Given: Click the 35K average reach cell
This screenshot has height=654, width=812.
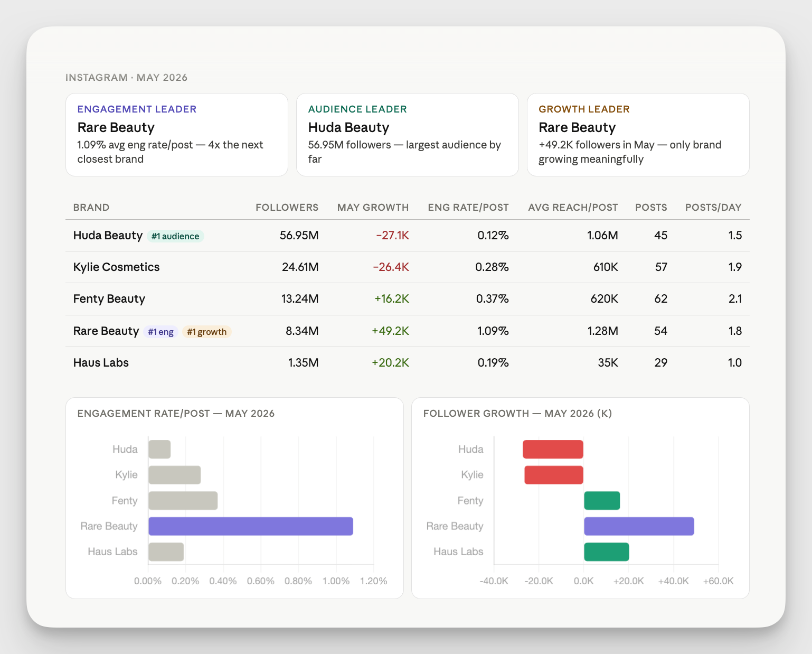Looking at the screenshot, I should point(608,363).
